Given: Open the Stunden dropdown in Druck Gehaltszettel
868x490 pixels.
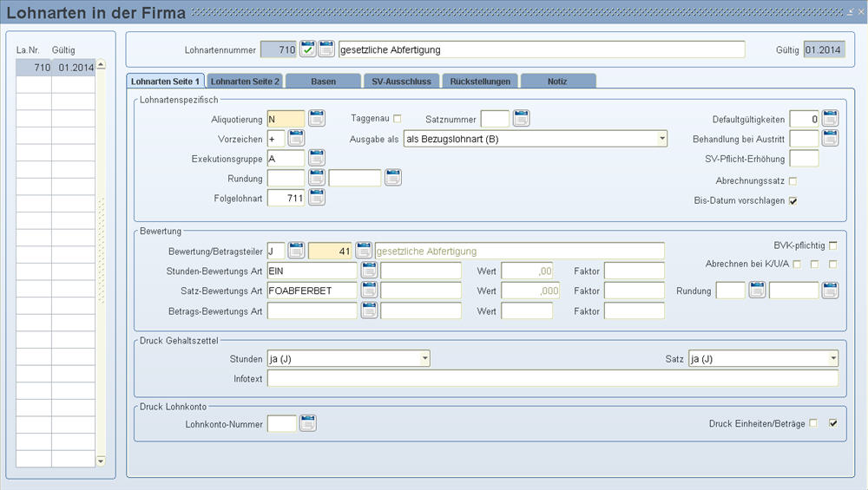Looking at the screenshot, I should [x=424, y=358].
